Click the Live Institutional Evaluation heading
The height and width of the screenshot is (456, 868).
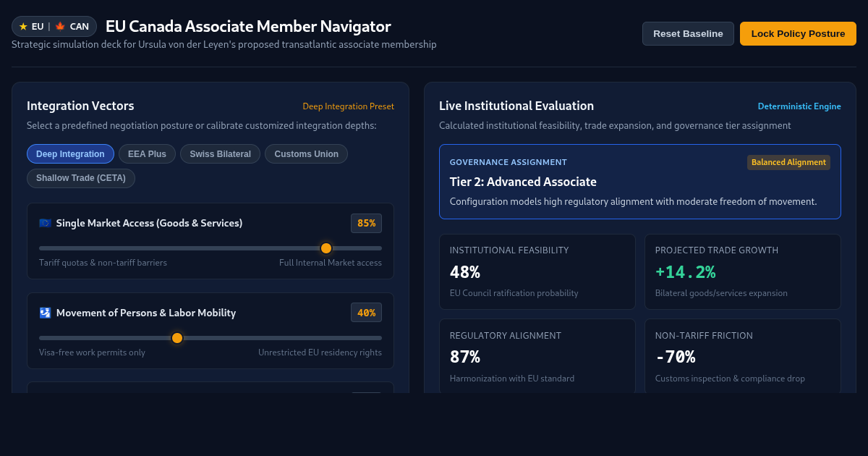click(x=516, y=106)
